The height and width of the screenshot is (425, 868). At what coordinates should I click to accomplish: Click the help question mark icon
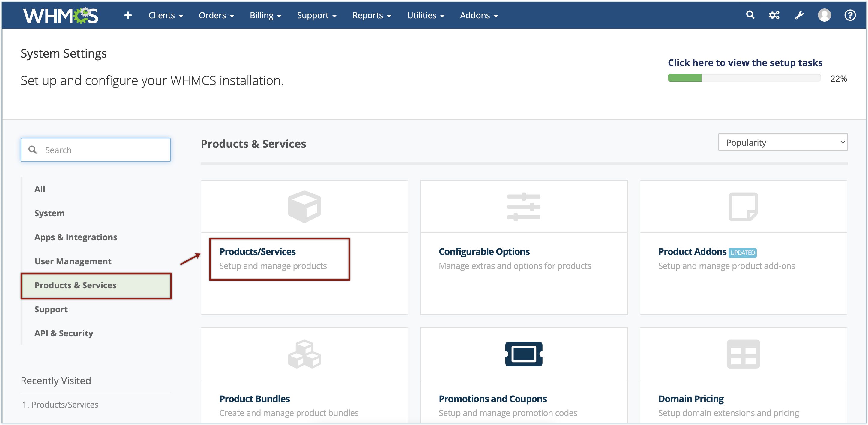click(x=850, y=15)
